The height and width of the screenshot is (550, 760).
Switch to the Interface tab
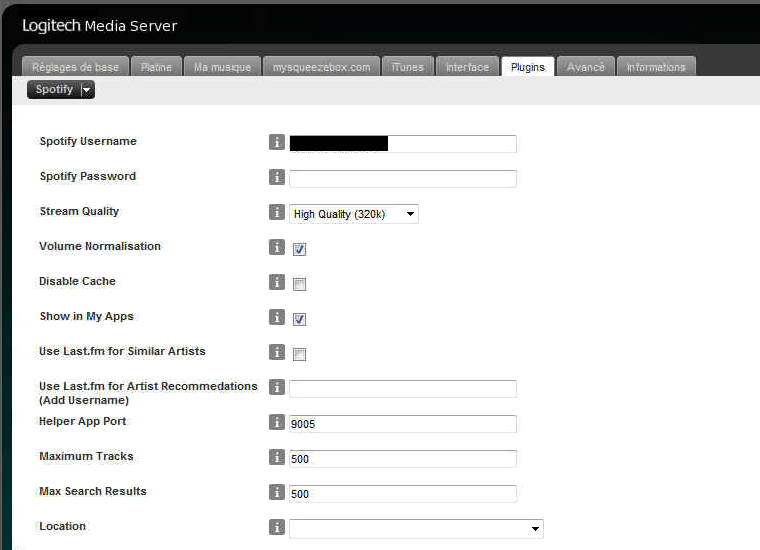pos(467,67)
